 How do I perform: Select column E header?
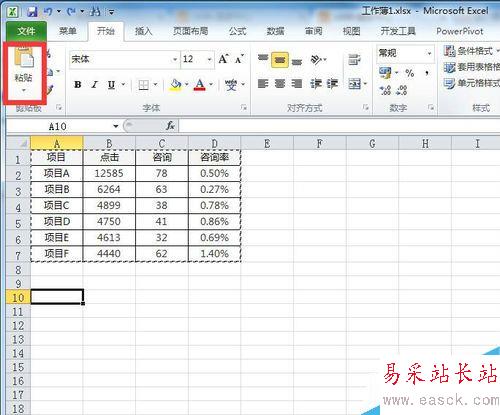pyautogui.click(x=267, y=144)
